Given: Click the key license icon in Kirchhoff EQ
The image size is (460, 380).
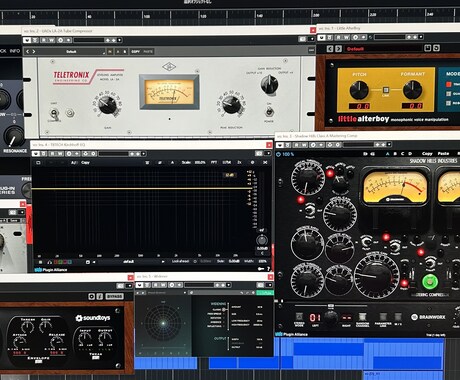Looking at the screenshot, I should tap(261, 269).
